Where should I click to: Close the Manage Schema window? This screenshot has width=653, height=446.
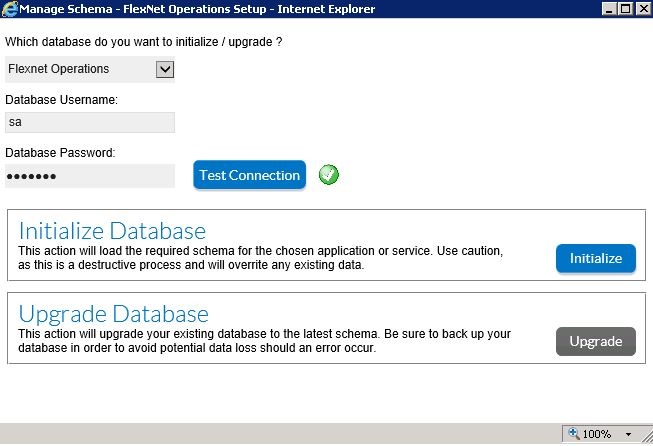(x=643, y=9)
